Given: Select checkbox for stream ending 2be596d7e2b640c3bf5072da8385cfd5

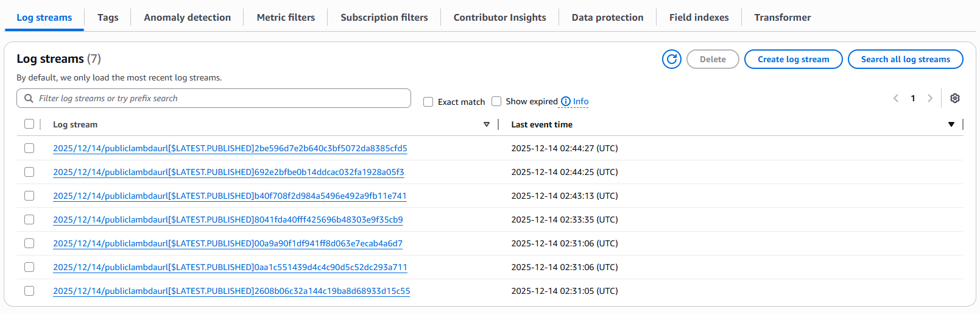Looking at the screenshot, I should 29,148.
